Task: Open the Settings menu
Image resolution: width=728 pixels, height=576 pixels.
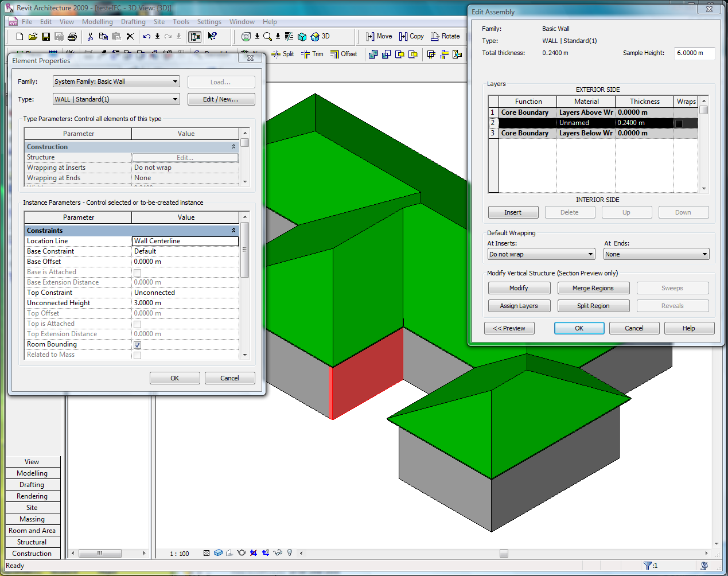Action: click(x=209, y=22)
